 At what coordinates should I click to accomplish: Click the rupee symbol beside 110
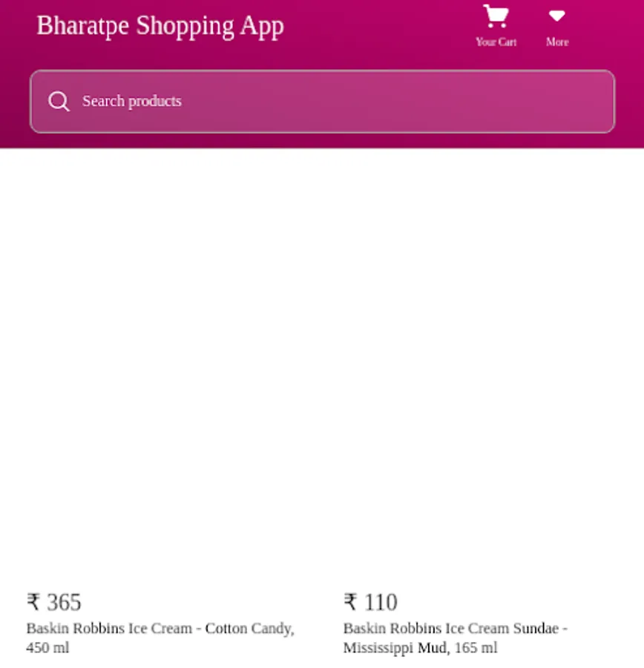pos(350,602)
